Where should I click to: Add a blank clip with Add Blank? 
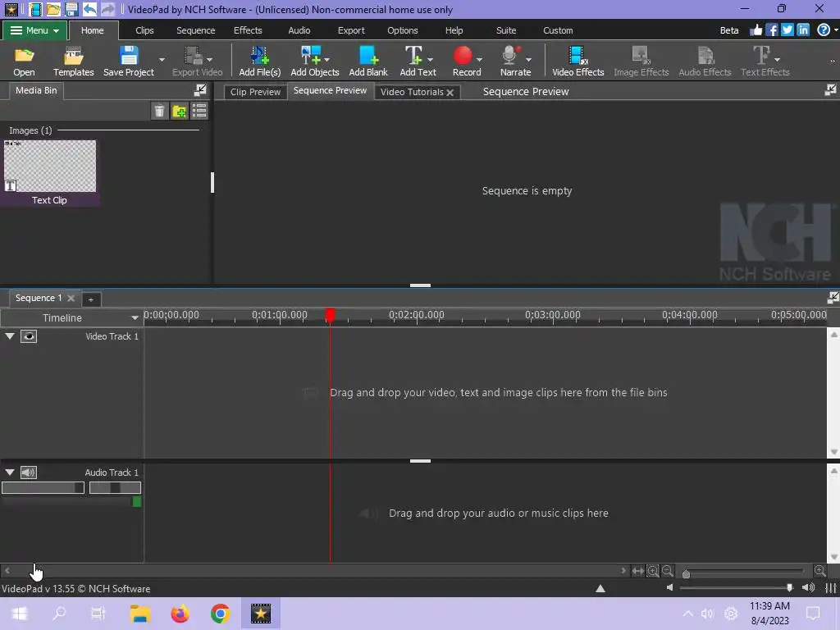368,61
